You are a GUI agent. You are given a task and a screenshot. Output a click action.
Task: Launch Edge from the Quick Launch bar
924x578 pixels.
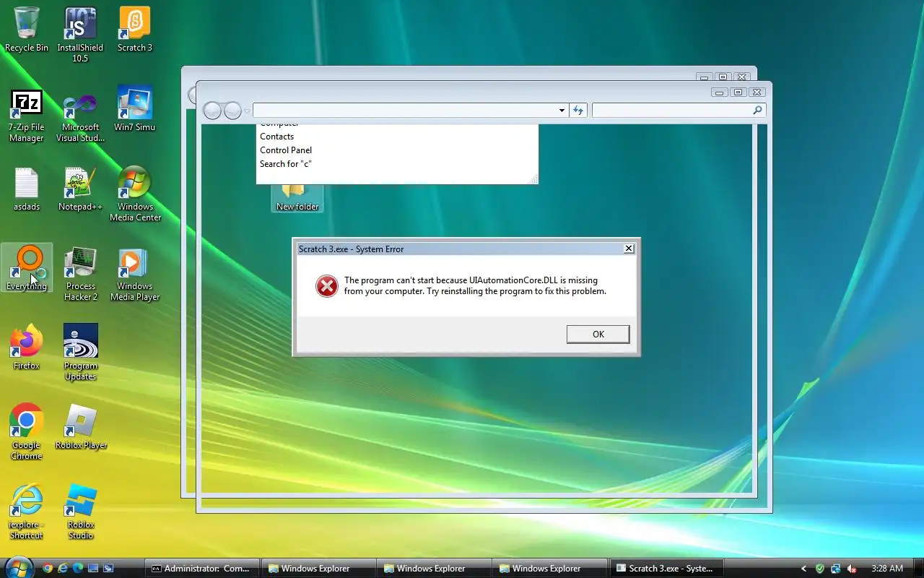click(78, 569)
